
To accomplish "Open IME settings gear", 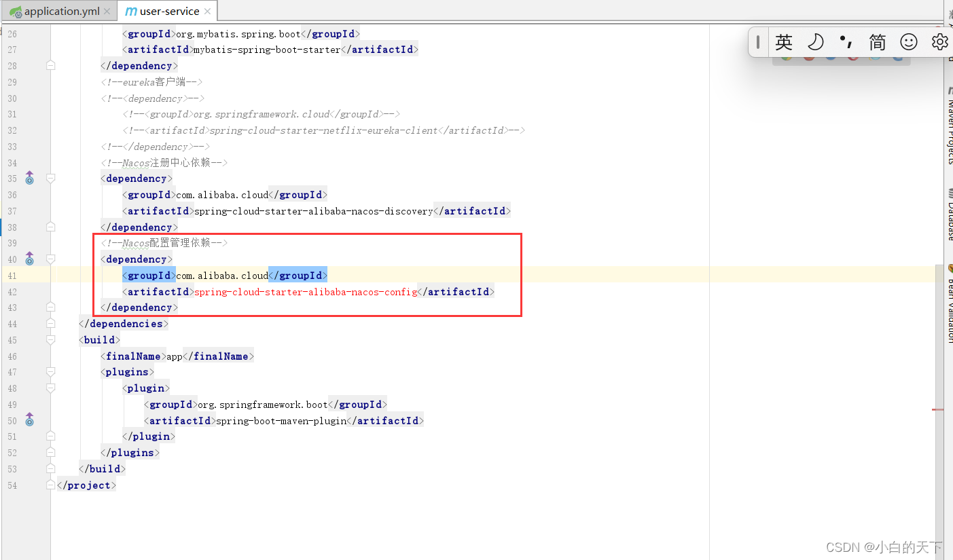I will click(939, 42).
